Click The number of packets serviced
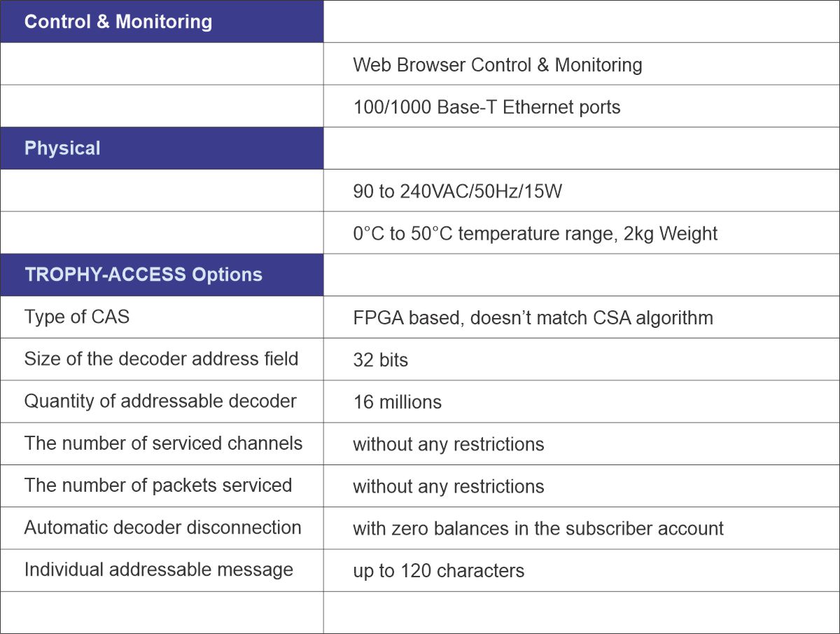 click(157, 485)
